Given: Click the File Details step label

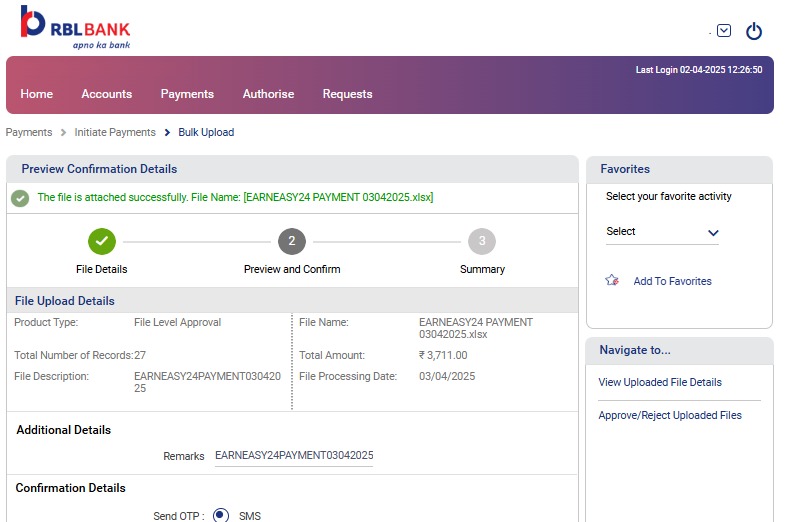Looking at the screenshot, I should (x=102, y=269).
